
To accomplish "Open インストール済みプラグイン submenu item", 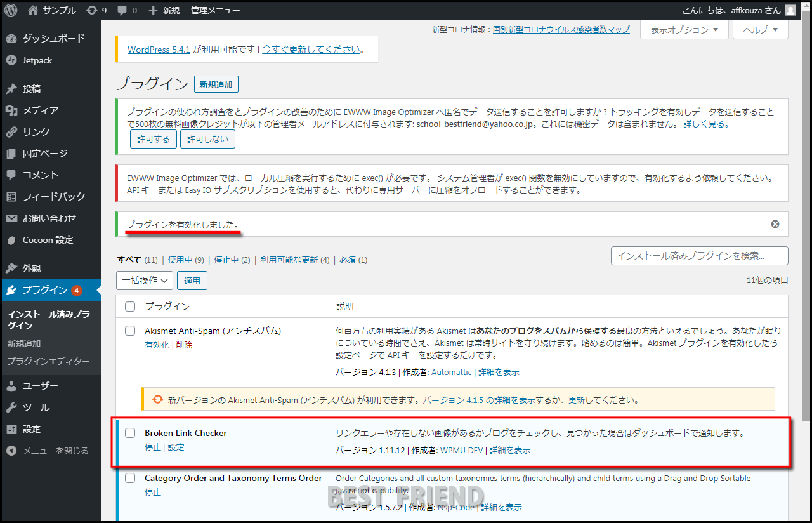I will tap(48, 320).
